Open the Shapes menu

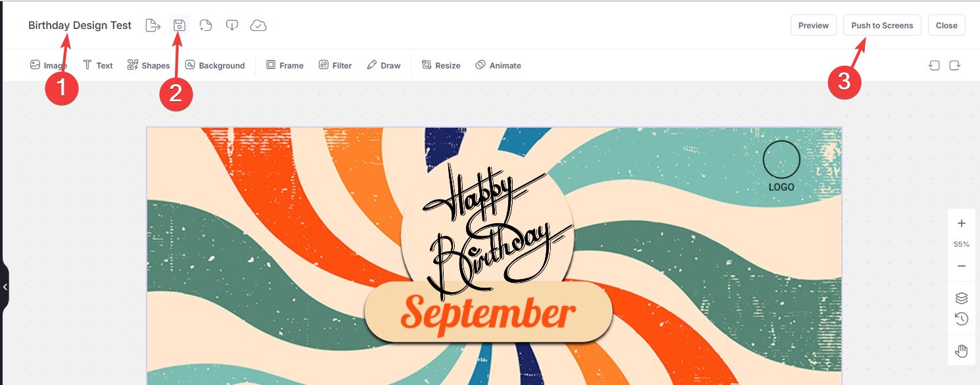149,65
